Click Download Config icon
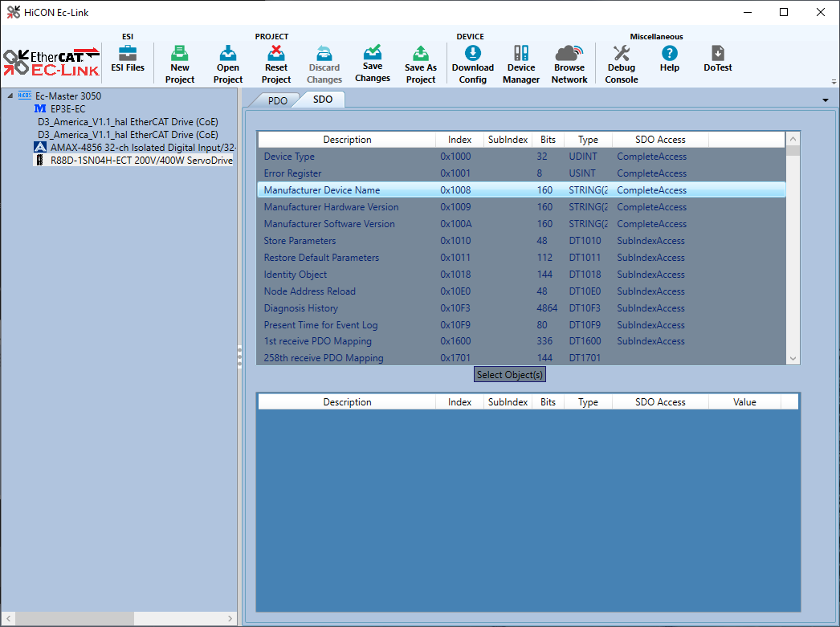 473,64
